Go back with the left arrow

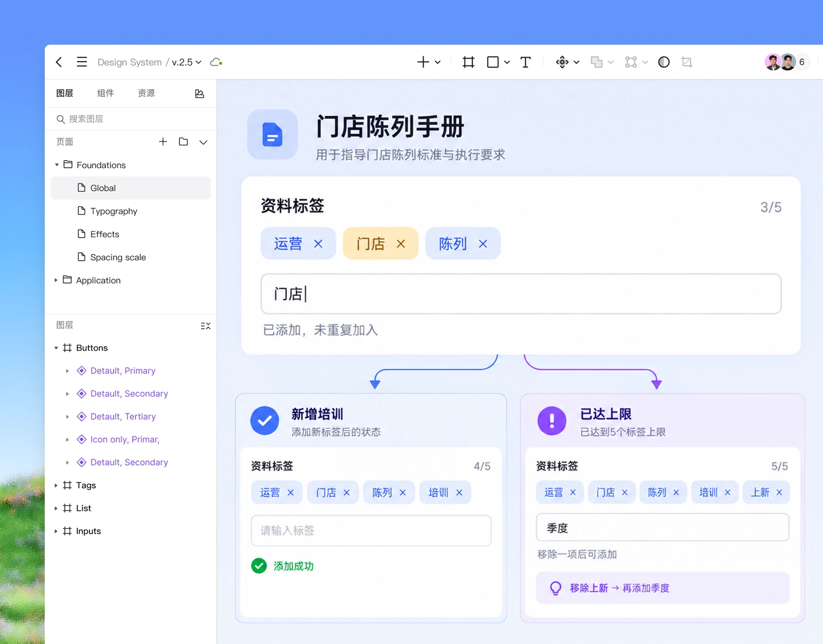click(x=59, y=62)
